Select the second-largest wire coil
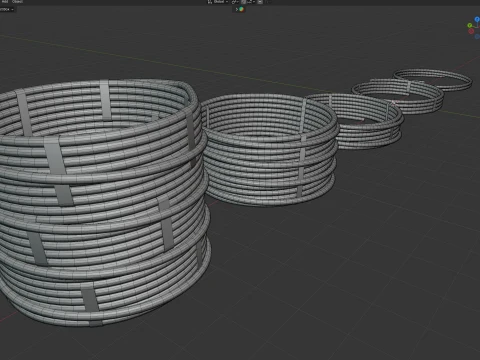Screen dimensions: 480x360 point(269,150)
